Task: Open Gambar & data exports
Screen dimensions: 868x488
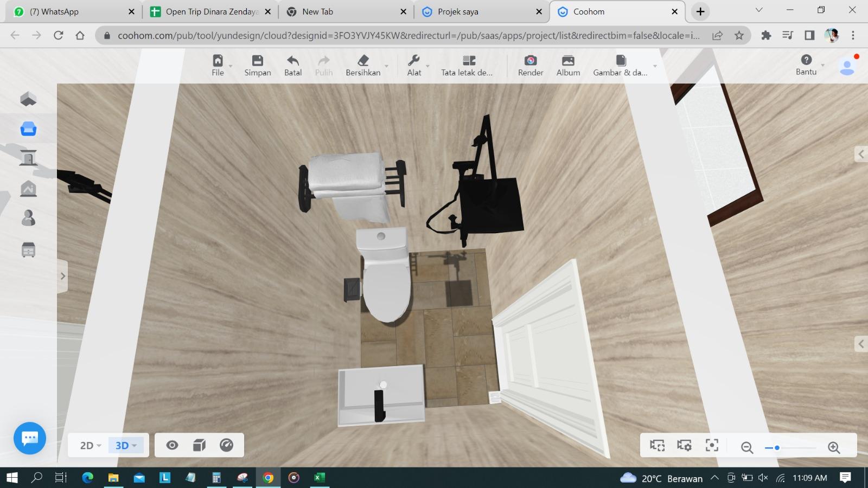Action: point(620,66)
